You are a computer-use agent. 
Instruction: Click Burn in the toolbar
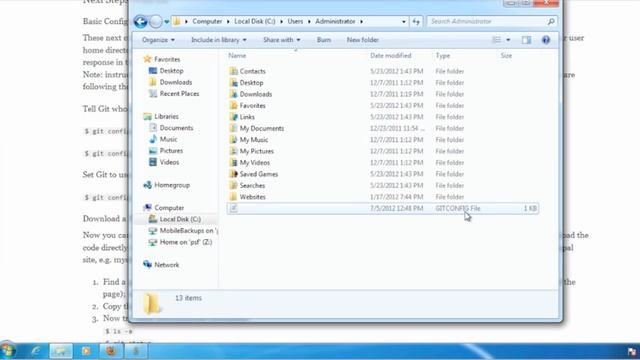[x=324, y=40]
